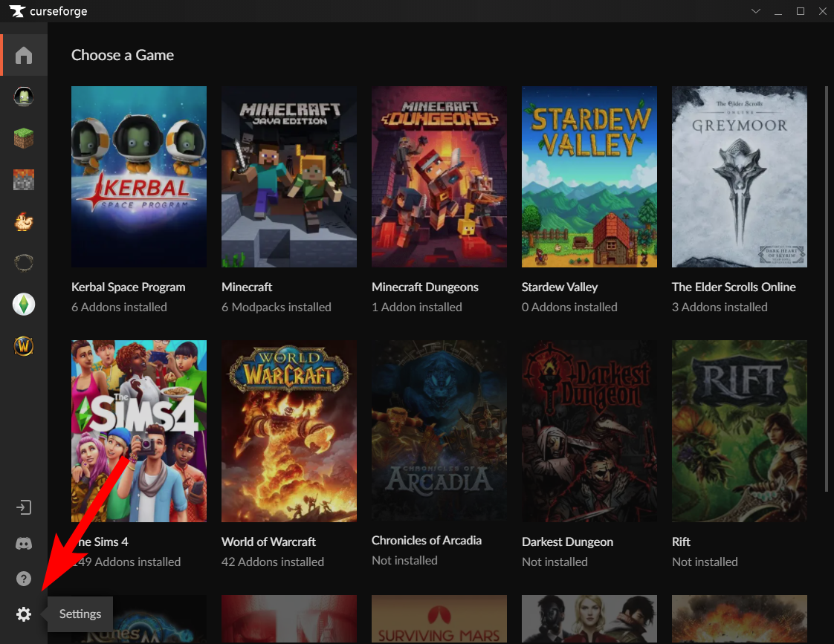Click the Rift title text
The height and width of the screenshot is (644, 834).
coord(681,541)
